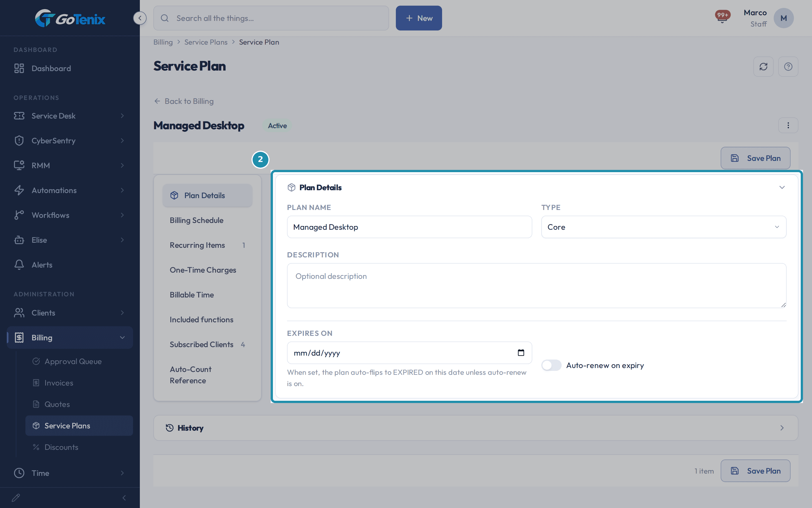Open Approval Queue in Billing submenu

pos(79,361)
